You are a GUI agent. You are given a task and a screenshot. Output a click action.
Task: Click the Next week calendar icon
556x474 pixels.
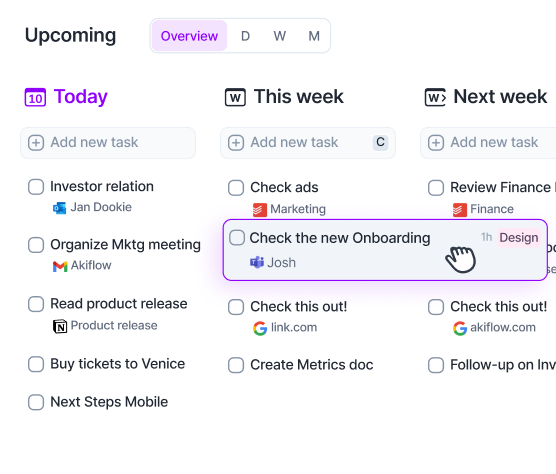[435, 97]
